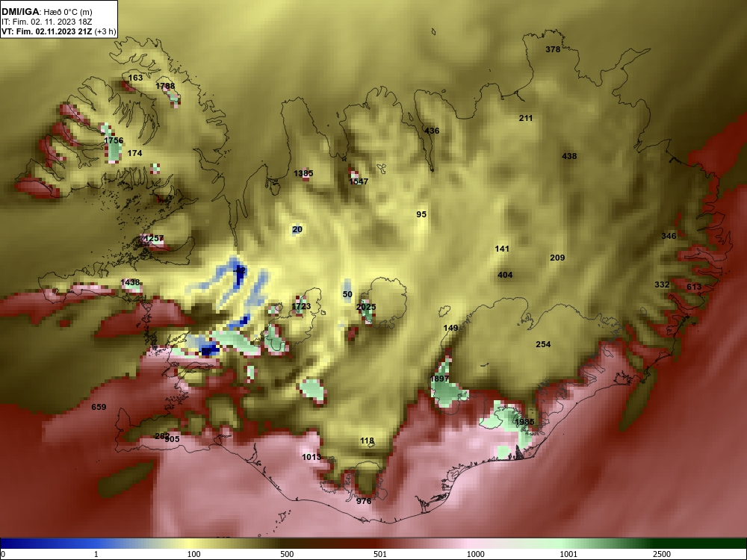Click the 1438 station value

(x=130, y=282)
